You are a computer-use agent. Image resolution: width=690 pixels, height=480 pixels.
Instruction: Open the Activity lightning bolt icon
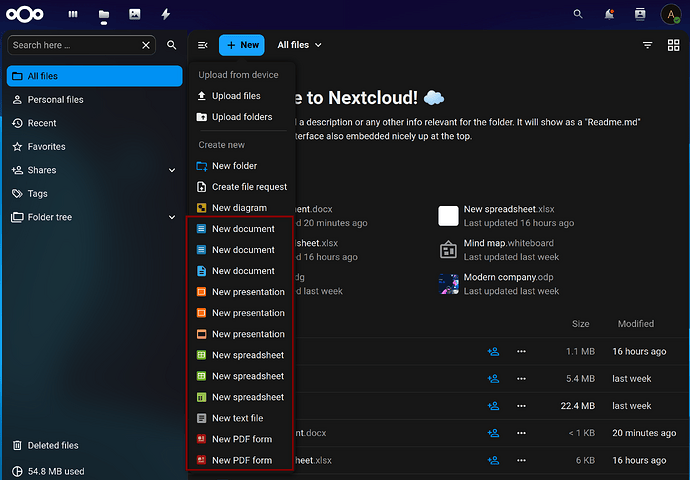(165, 14)
